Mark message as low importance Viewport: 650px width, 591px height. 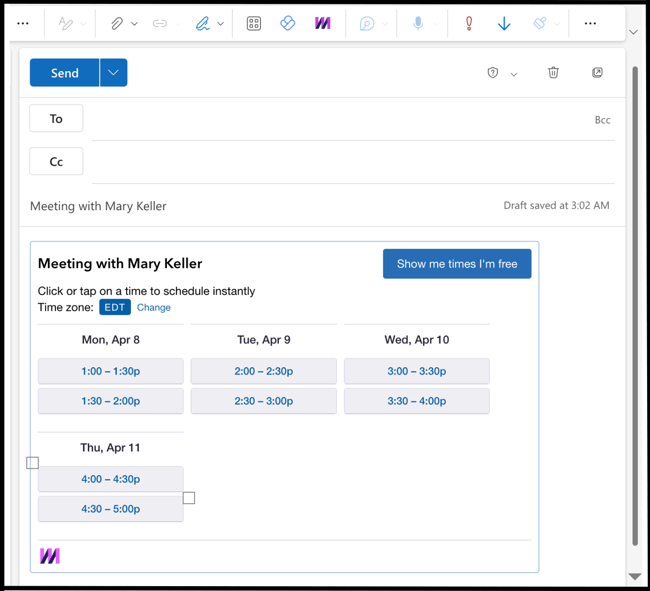[x=504, y=24]
